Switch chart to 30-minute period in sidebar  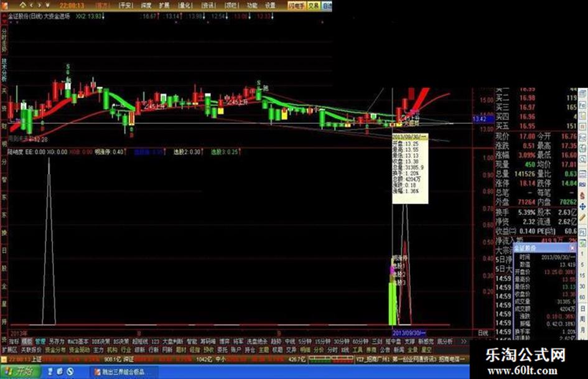582,286
